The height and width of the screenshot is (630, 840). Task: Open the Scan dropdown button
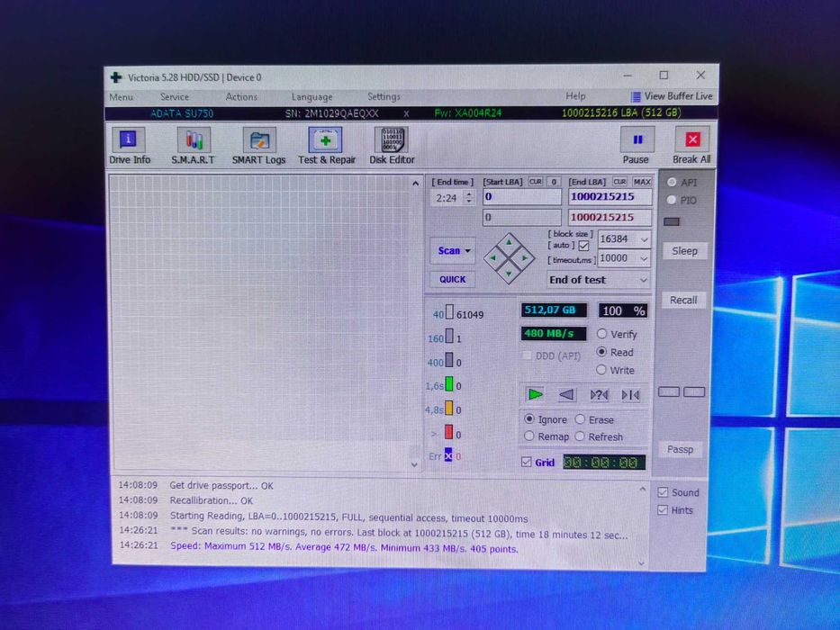click(x=453, y=251)
